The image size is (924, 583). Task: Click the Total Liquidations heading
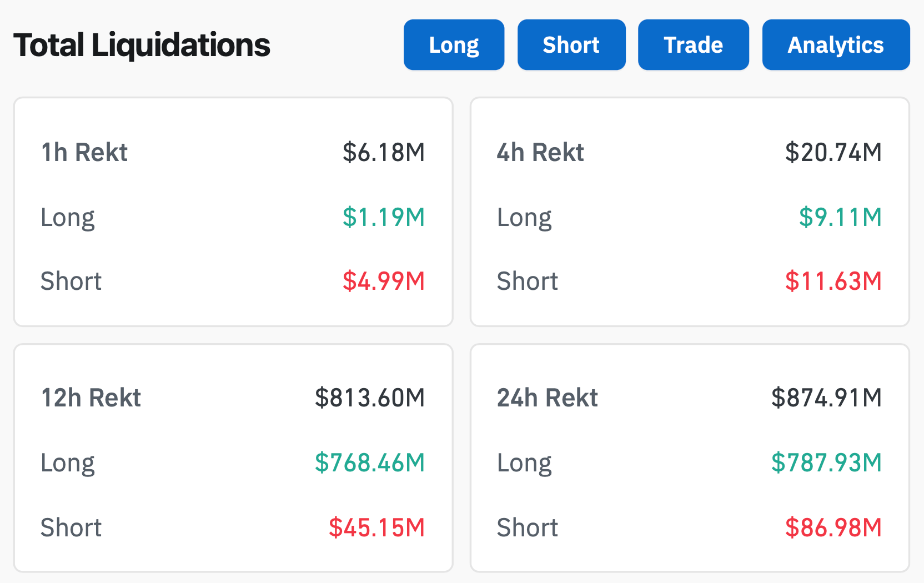[142, 45]
